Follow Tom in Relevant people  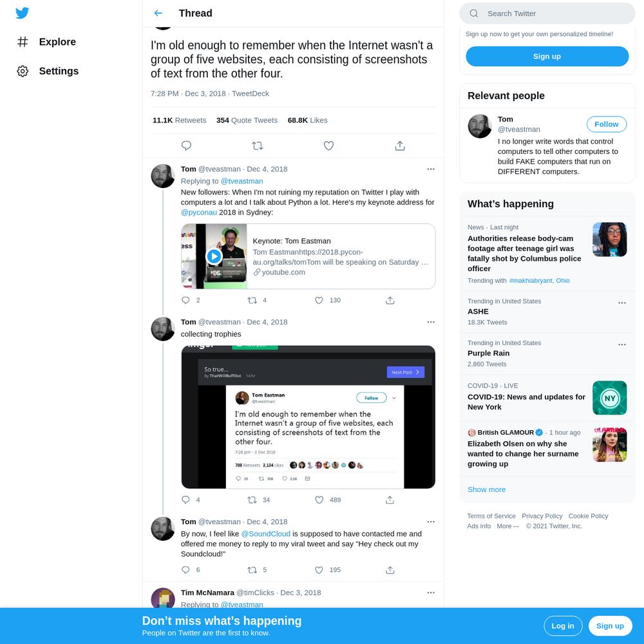606,124
